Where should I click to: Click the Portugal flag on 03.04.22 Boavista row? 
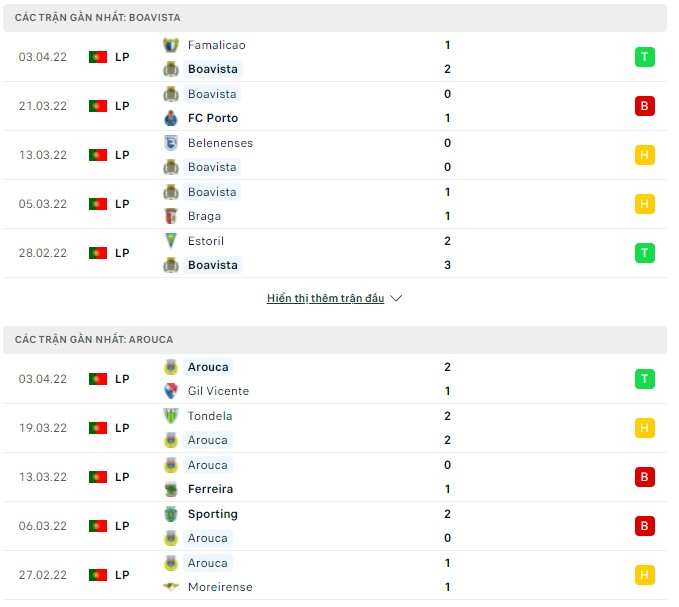(97, 57)
